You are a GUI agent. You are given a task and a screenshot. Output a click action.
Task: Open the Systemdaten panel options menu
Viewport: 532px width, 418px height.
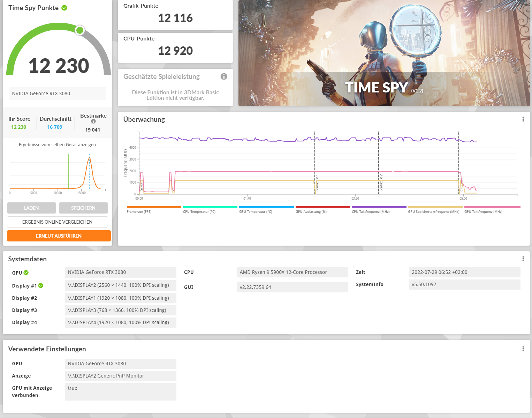tap(523, 259)
